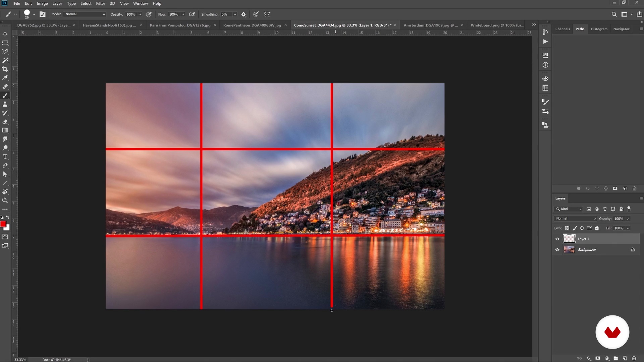The image size is (644, 362).
Task: Click the Layer 1 thumbnail
Action: tap(569, 239)
